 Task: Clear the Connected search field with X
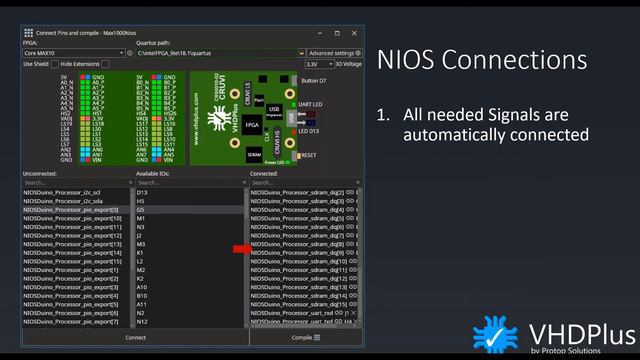(x=358, y=182)
